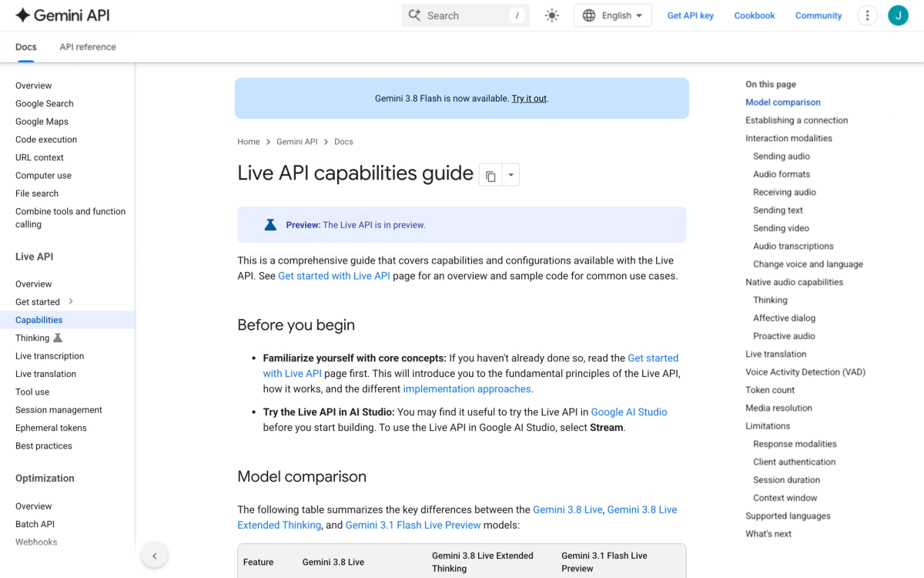Open the Community link
The image size is (924, 578).
click(819, 15)
